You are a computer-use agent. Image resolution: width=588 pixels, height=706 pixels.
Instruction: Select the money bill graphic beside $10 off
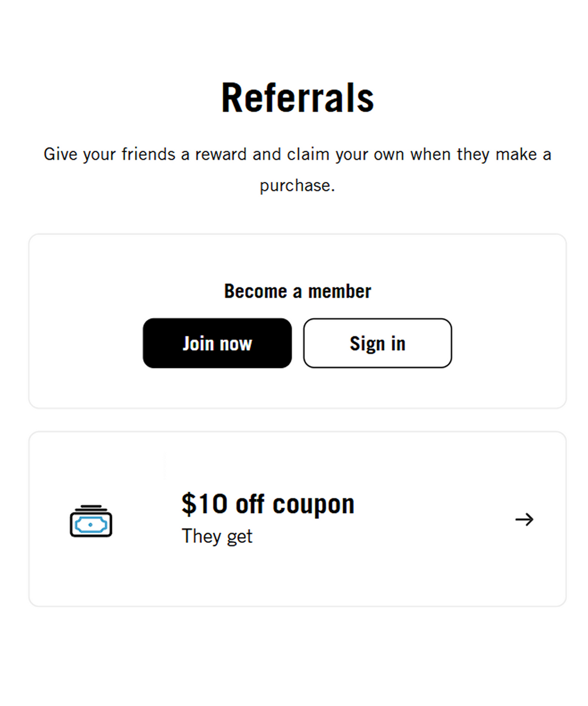click(90, 519)
